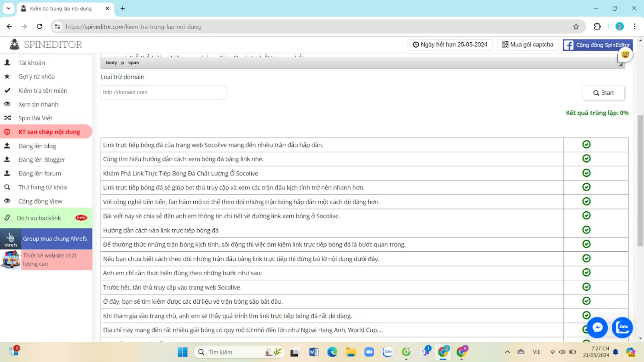Open Microsoft Word from the taskbar
This screenshot has height=362, width=644.
314,352
